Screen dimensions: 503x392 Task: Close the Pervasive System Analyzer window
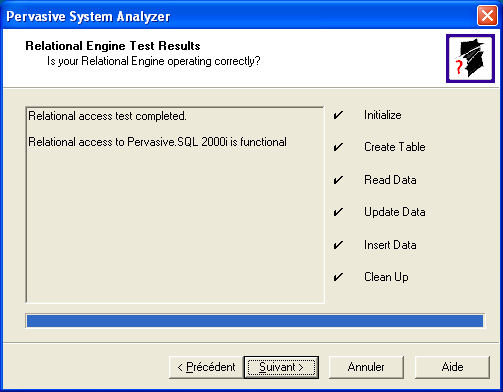[487, 16]
